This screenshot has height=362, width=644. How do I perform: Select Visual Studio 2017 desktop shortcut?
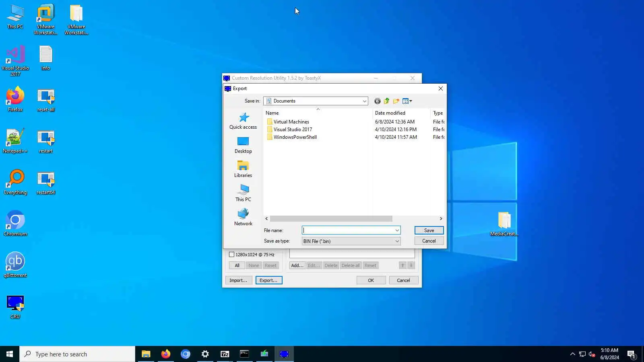15,61
